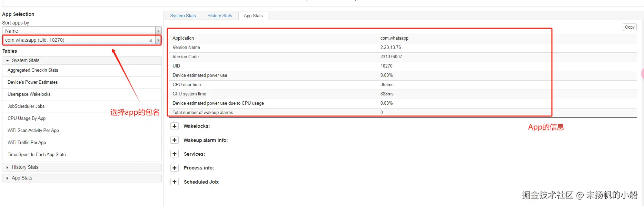644x206 pixels.
Task: Expand the History Stats tables group
Action: pos(82,167)
